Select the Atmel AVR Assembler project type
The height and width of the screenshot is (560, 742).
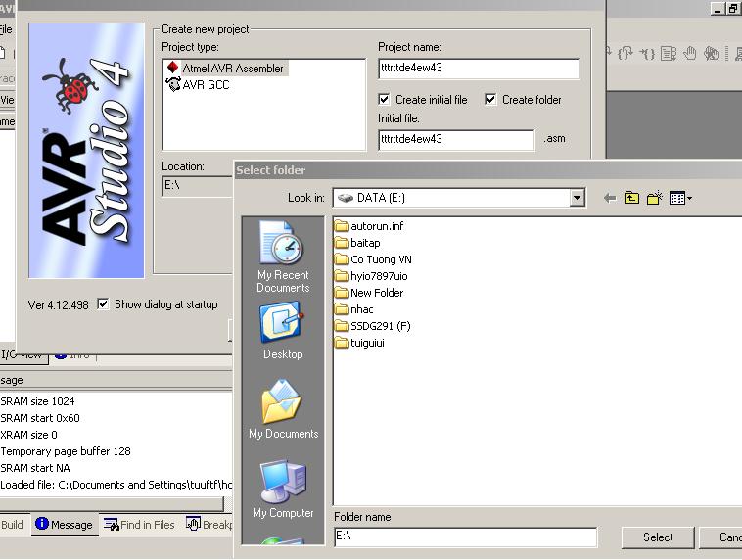pos(226,69)
